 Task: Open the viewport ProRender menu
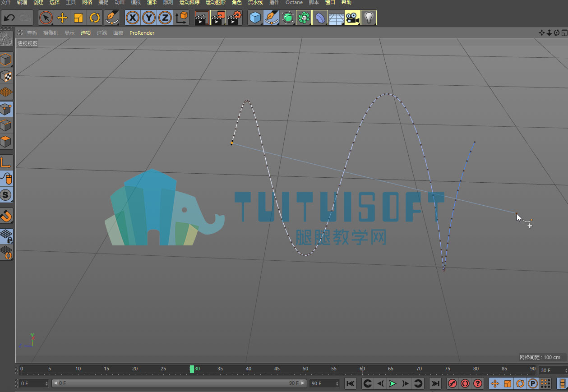142,33
